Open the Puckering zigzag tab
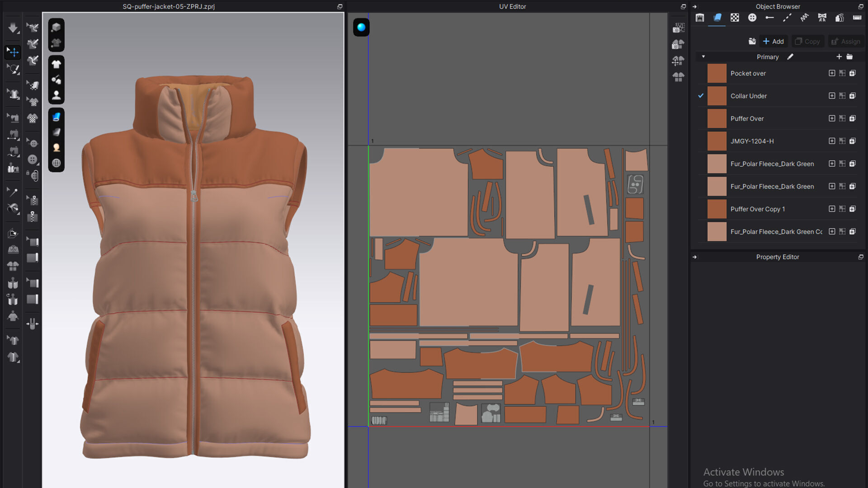Image resolution: width=868 pixels, height=488 pixels. tap(804, 18)
